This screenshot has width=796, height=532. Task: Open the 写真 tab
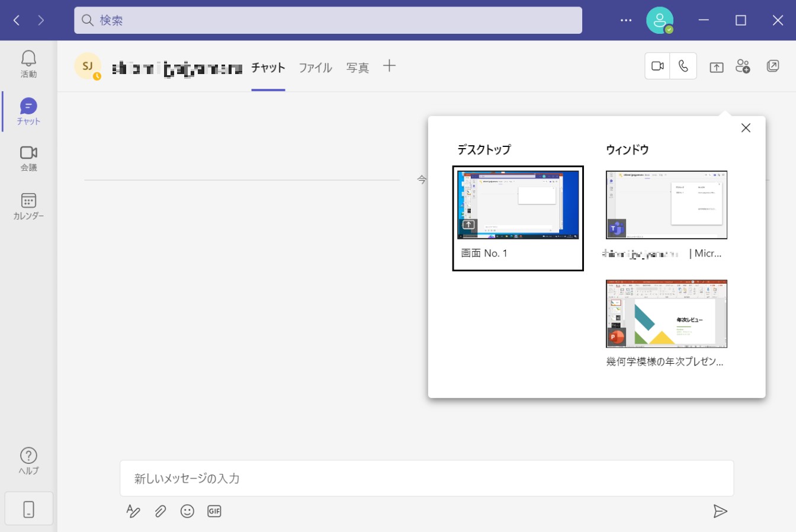[357, 67]
